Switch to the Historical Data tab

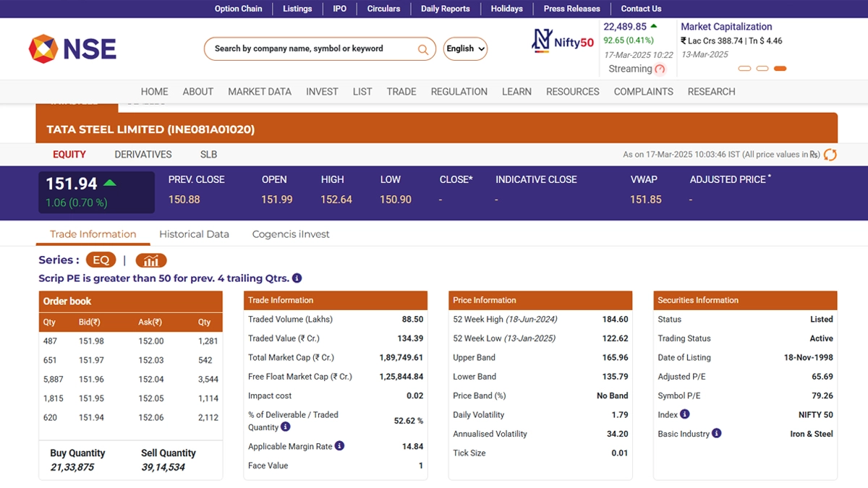194,234
